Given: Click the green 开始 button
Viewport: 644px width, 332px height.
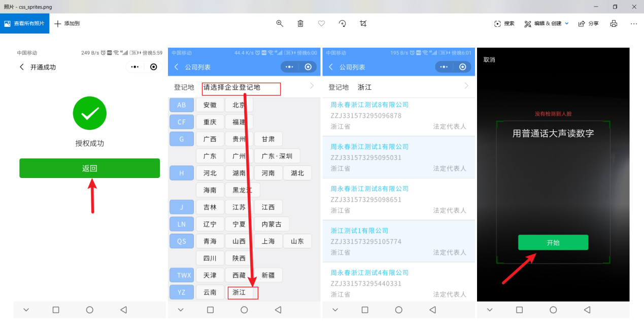Looking at the screenshot, I should click(x=553, y=242).
